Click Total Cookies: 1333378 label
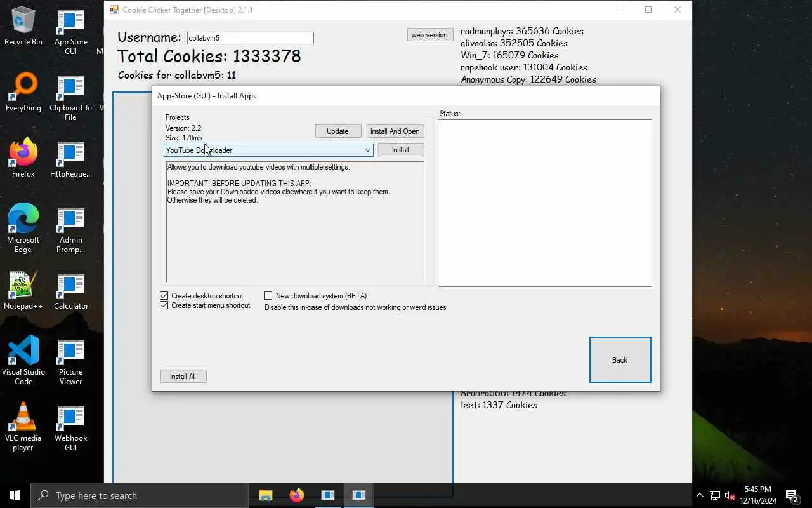 coord(209,56)
